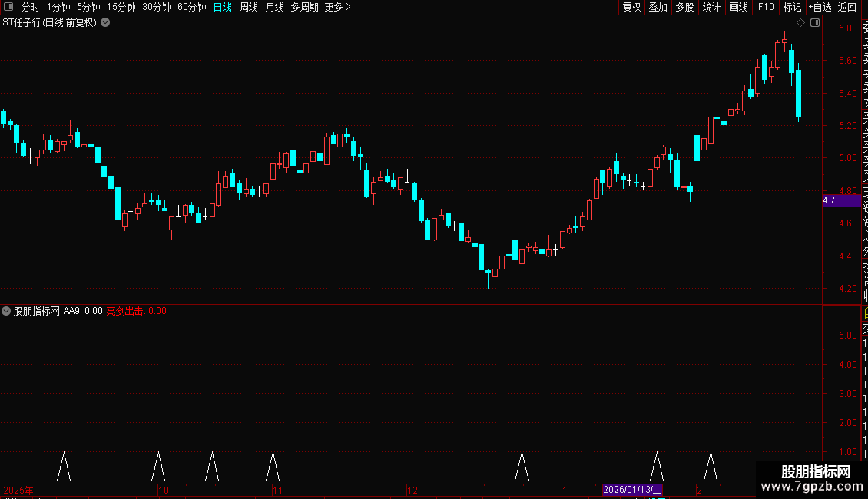This screenshot has height=499, width=868.
Task: Click the ST任子行(日线.前复权) chart title
Action: pyautogui.click(x=49, y=23)
